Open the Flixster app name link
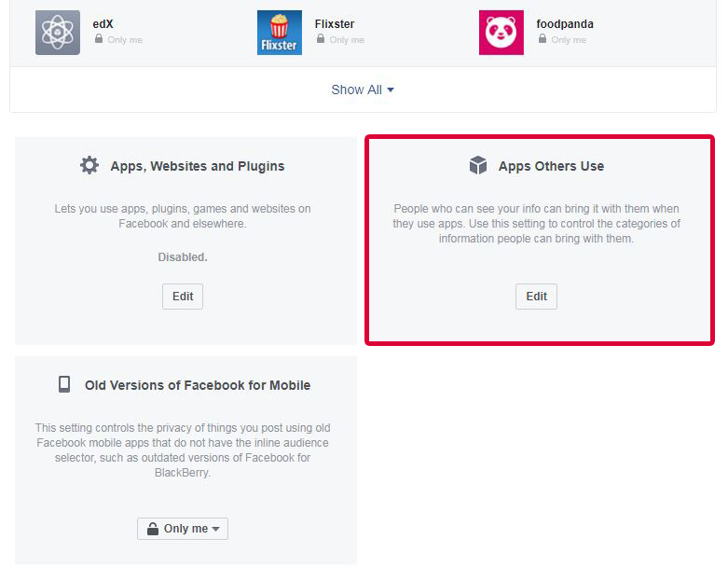 335,23
